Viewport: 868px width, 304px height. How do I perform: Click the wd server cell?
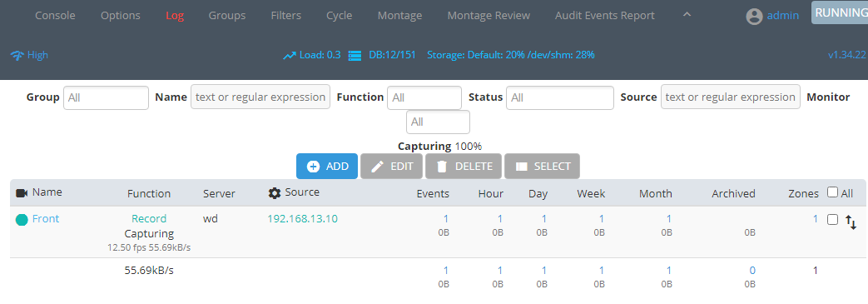211,219
